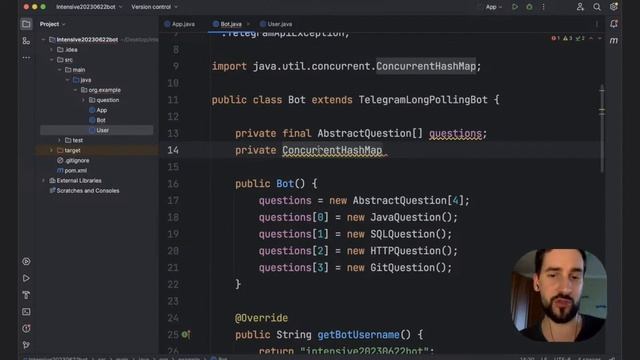
Task: Open the Project view dropdown
Action: click(53, 24)
